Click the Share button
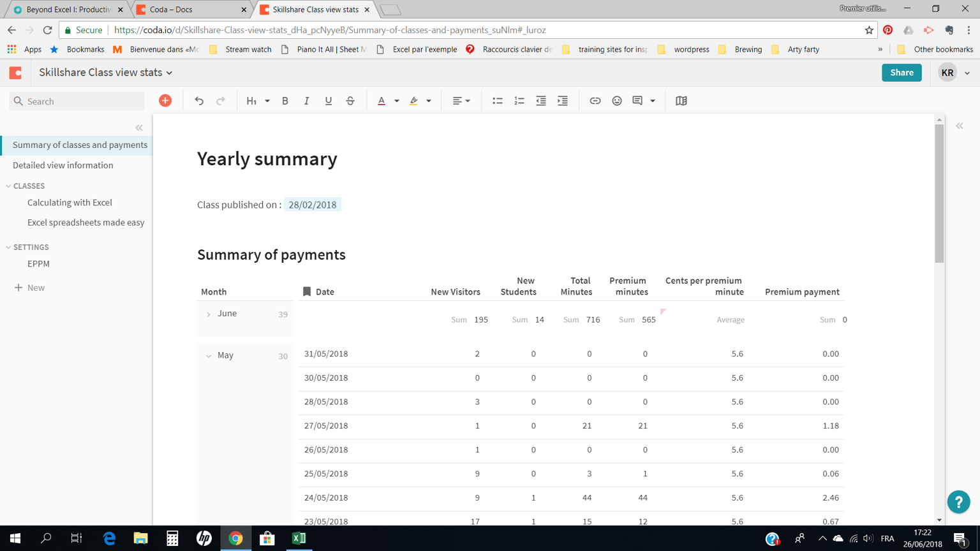 point(902,73)
